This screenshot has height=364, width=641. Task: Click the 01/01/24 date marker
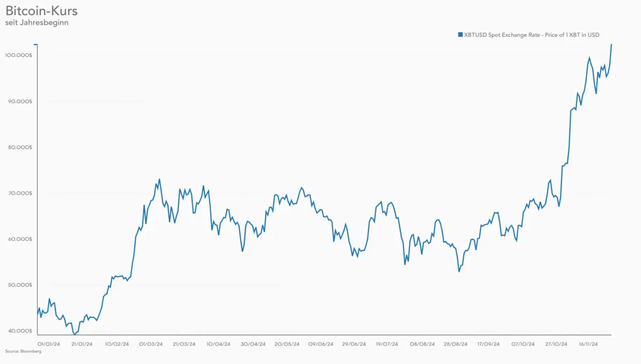pyautogui.click(x=48, y=344)
